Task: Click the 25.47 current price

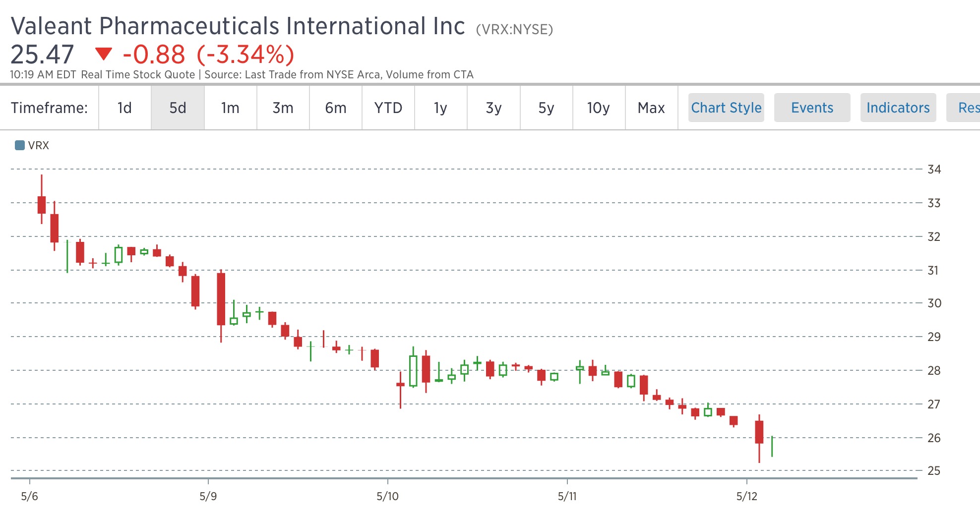Action: point(42,55)
